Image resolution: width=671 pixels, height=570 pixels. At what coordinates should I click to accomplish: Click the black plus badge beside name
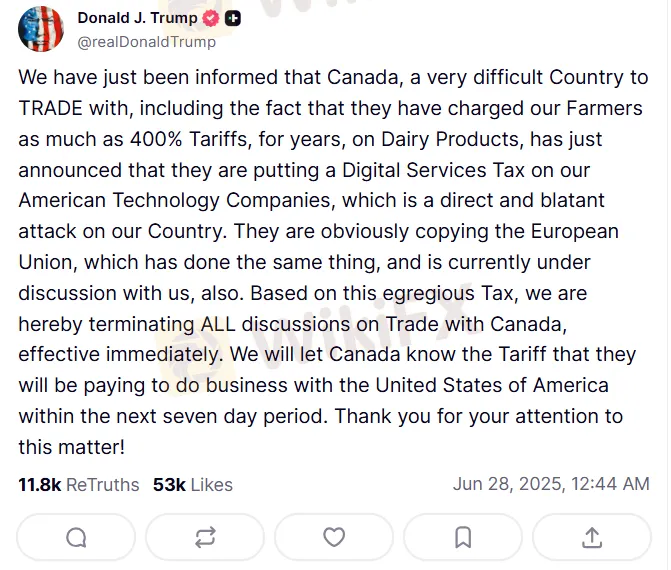click(233, 19)
